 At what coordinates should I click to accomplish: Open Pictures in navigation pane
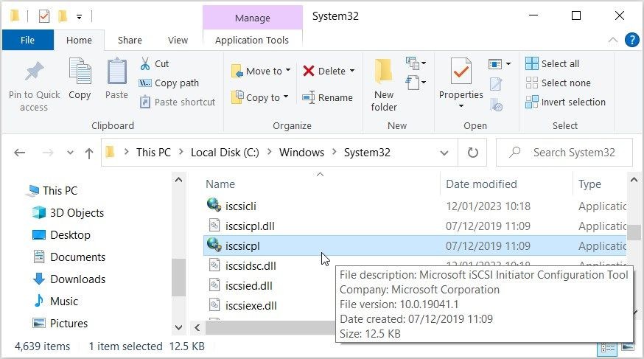60,324
